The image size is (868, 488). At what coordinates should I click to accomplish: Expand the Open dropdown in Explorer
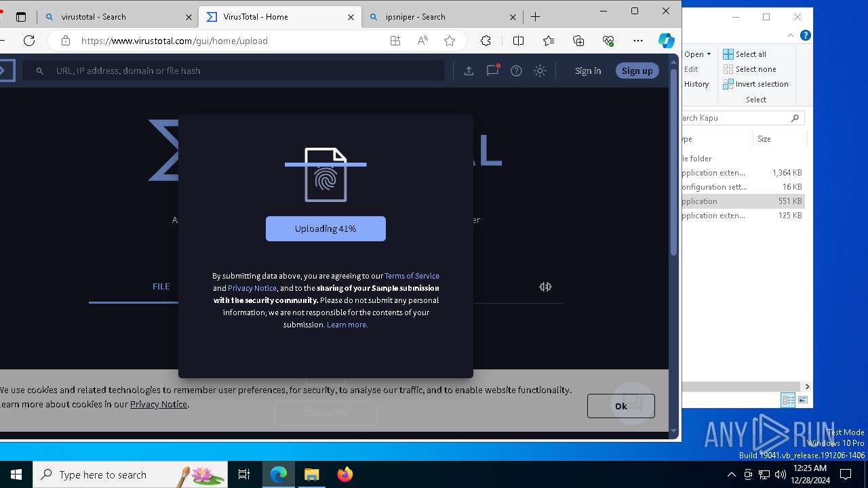coord(698,54)
